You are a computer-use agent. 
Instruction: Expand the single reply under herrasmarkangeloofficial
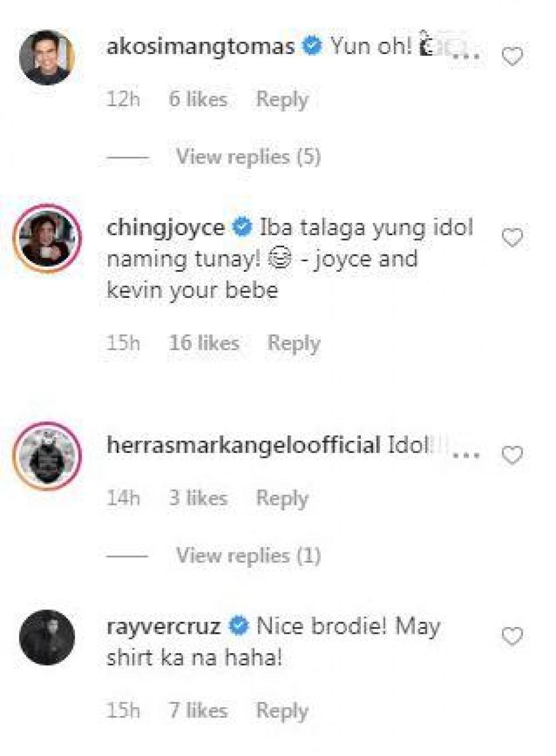[248, 555]
